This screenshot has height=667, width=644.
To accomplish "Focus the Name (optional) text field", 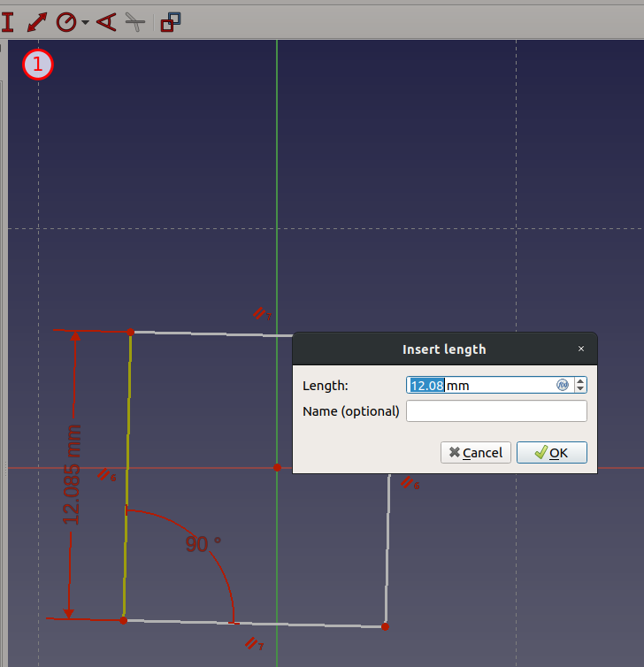I will tap(496, 411).
